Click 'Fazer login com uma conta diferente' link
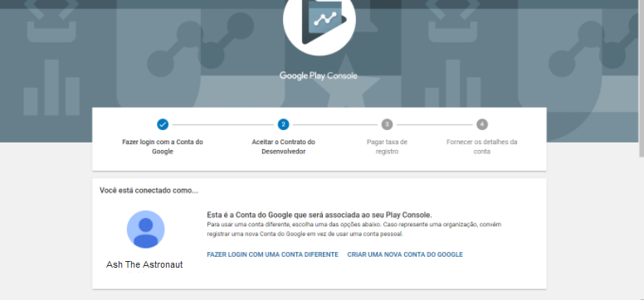 pyautogui.click(x=273, y=254)
